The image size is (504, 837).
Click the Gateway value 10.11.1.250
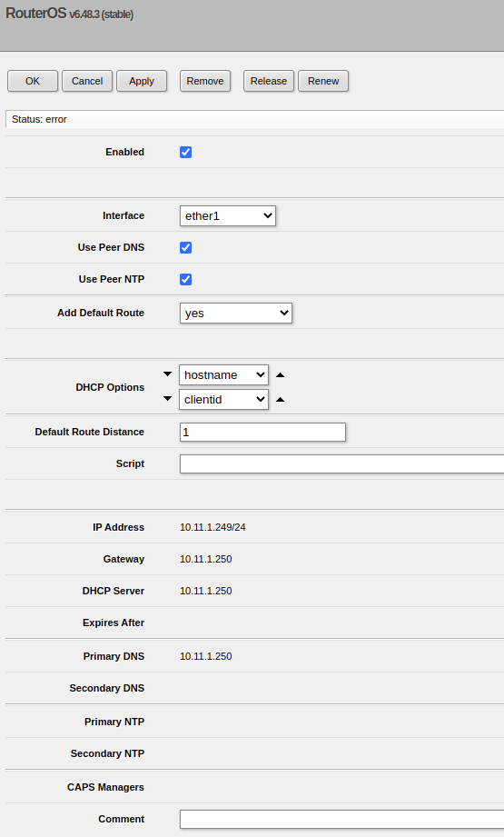[206, 559]
